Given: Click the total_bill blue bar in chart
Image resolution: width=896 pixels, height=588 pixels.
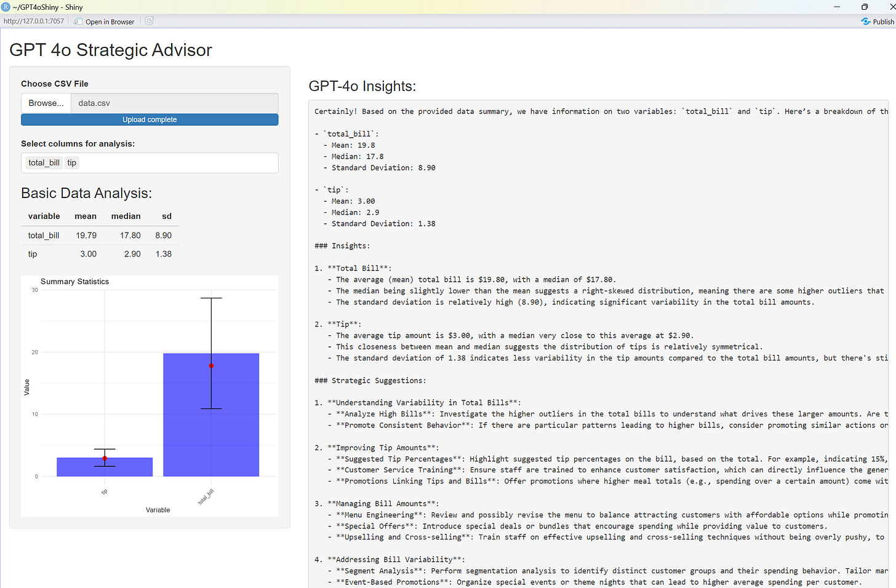Looking at the screenshot, I should click(211, 415).
